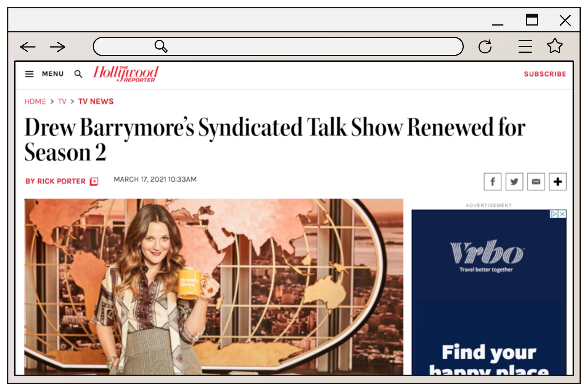
Task: Go to the HOME breadcrumb
Action: 35,102
